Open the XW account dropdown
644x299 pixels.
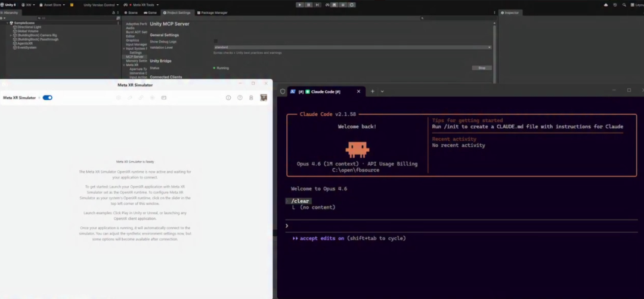pyautogui.click(x=29, y=5)
